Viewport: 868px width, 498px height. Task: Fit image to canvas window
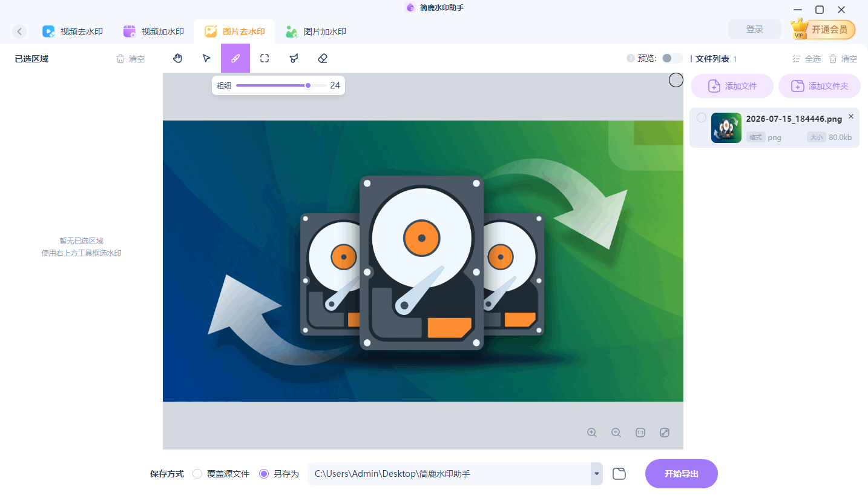point(665,433)
